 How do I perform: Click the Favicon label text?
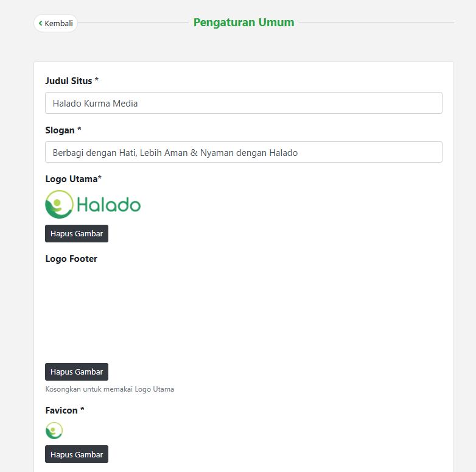[x=65, y=410]
